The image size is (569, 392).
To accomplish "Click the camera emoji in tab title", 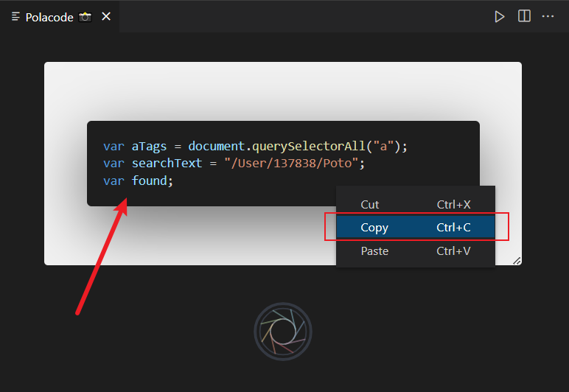I will pos(85,17).
